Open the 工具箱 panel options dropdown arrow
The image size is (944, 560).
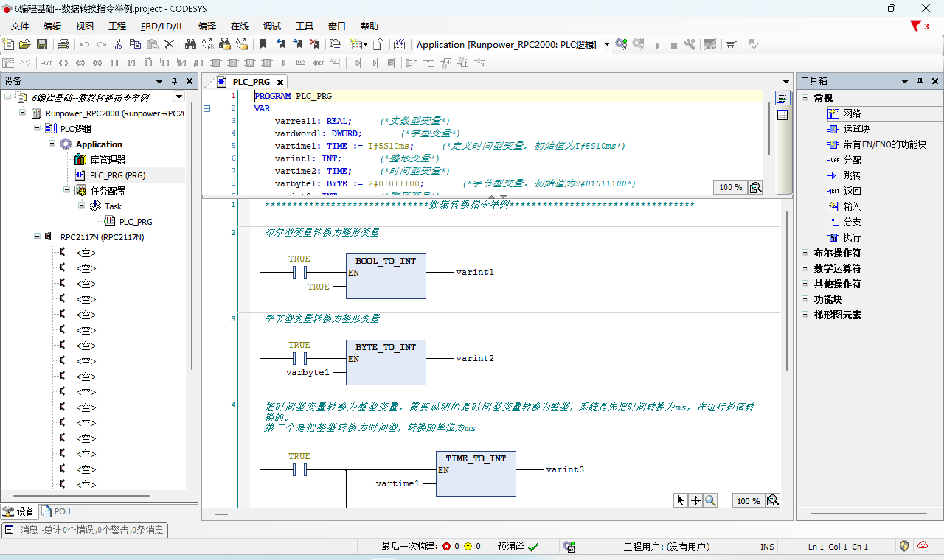[905, 81]
